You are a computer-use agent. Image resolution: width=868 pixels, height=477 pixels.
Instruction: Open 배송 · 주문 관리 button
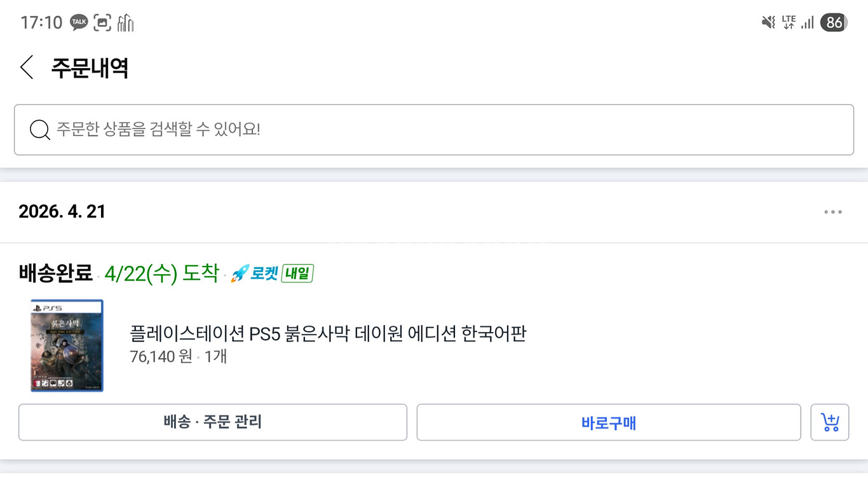[212, 422]
